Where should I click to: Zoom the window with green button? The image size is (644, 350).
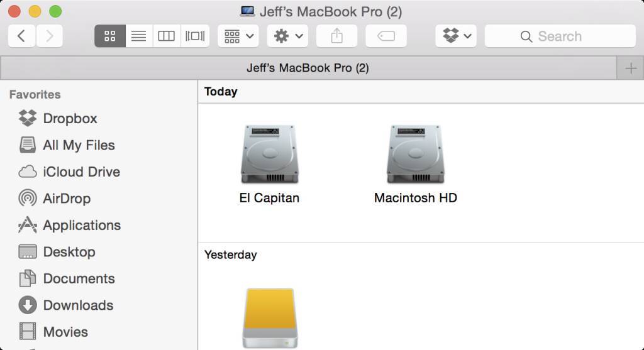coord(55,11)
